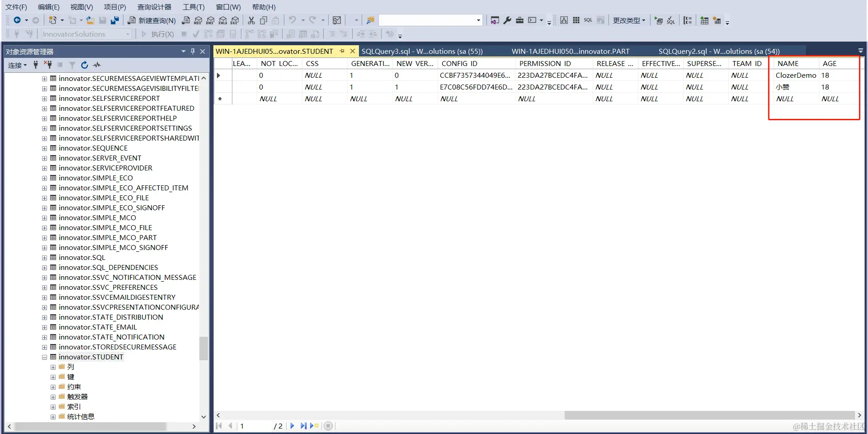Open the 连接 dropdown in Object Explorer
Screen dimensions: 868x434
17,65
